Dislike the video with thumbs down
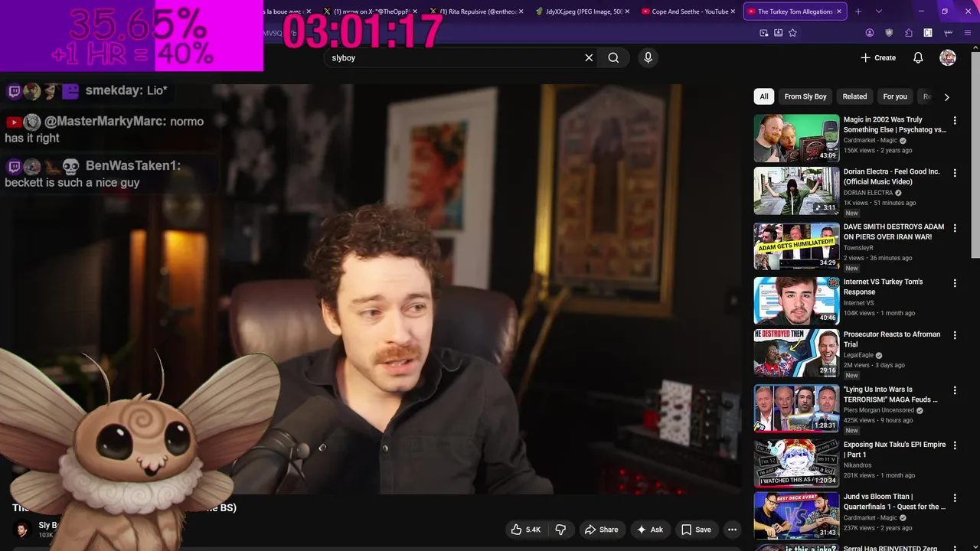980x551 pixels. [x=561, y=530]
